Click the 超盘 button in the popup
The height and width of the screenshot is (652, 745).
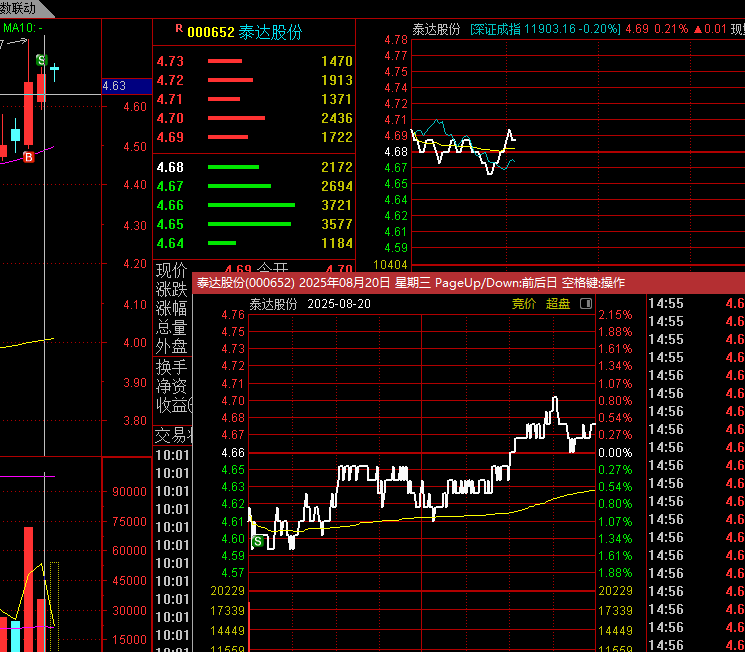coord(557,304)
